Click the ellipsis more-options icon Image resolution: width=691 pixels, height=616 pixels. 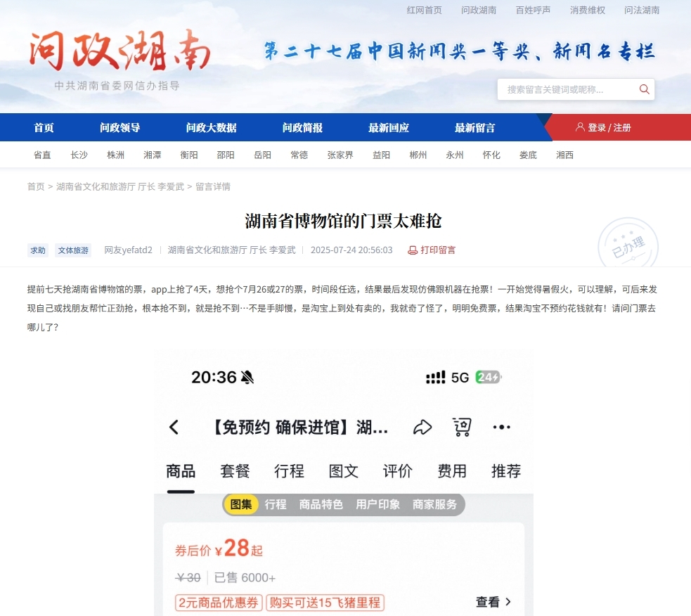tap(501, 427)
